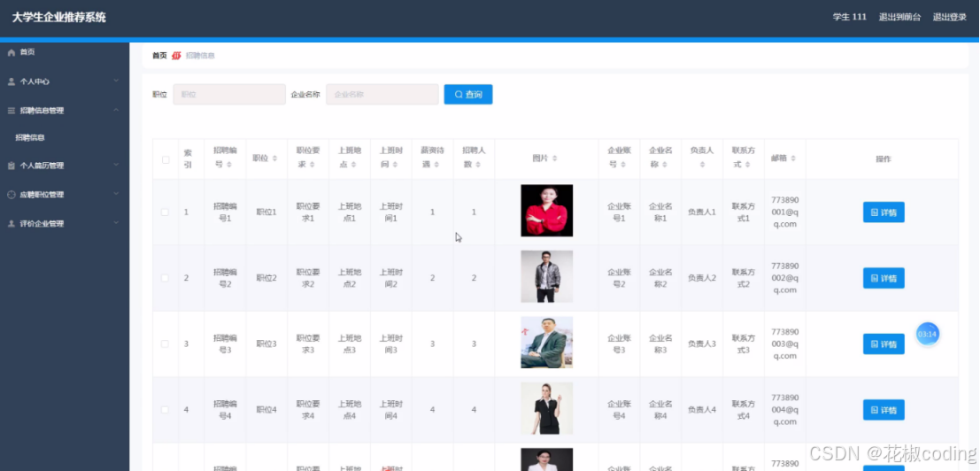Click the 企业名称4 table cell

click(x=660, y=410)
